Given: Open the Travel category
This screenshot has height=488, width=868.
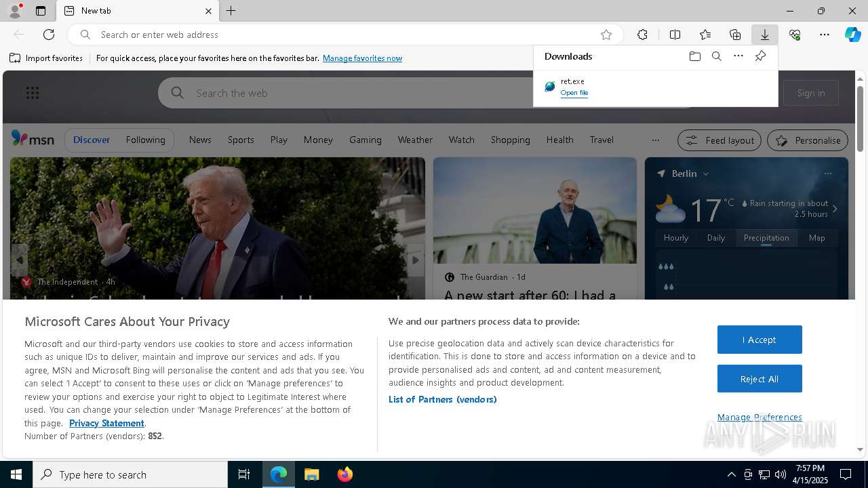Looking at the screenshot, I should click(x=601, y=140).
